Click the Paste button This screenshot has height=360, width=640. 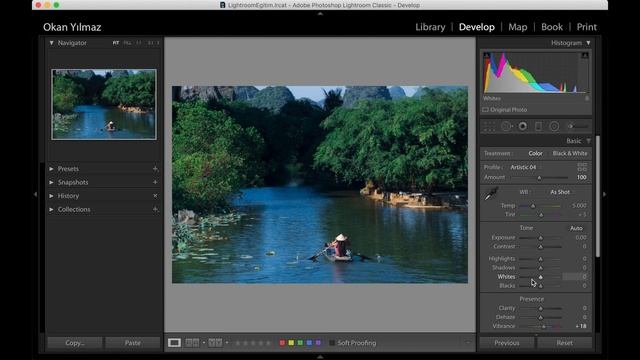tap(133, 343)
